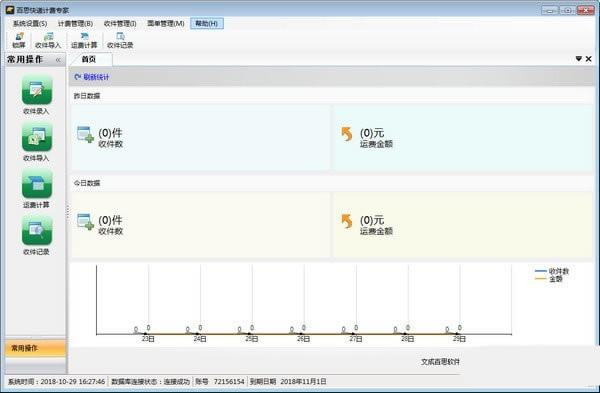Open the 运费计算 sidebar icon
The width and height of the screenshot is (600, 393).
pyautogui.click(x=37, y=184)
